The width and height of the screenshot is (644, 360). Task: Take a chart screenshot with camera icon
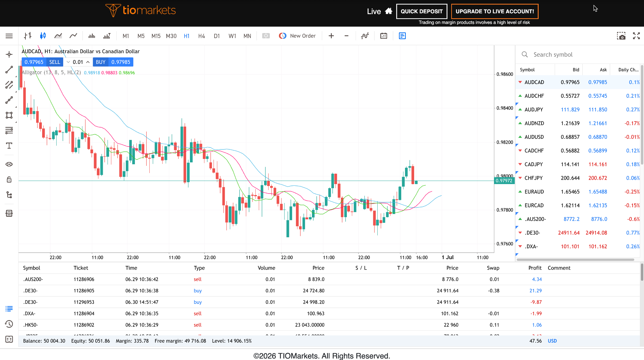point(621,36)
